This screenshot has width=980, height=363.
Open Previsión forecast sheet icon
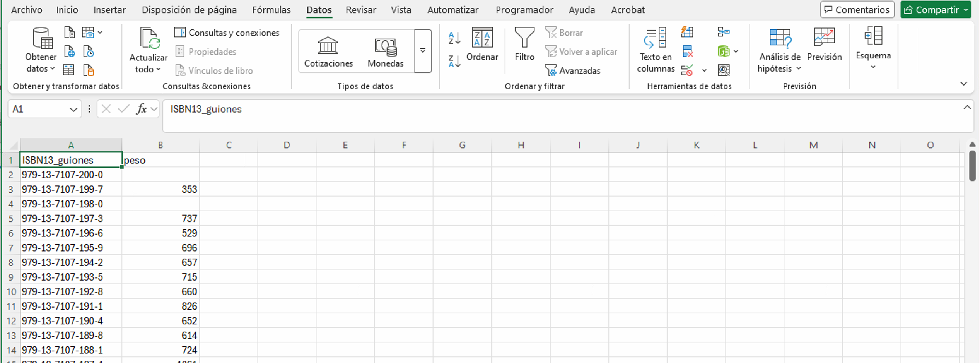[x=824, y=44]
